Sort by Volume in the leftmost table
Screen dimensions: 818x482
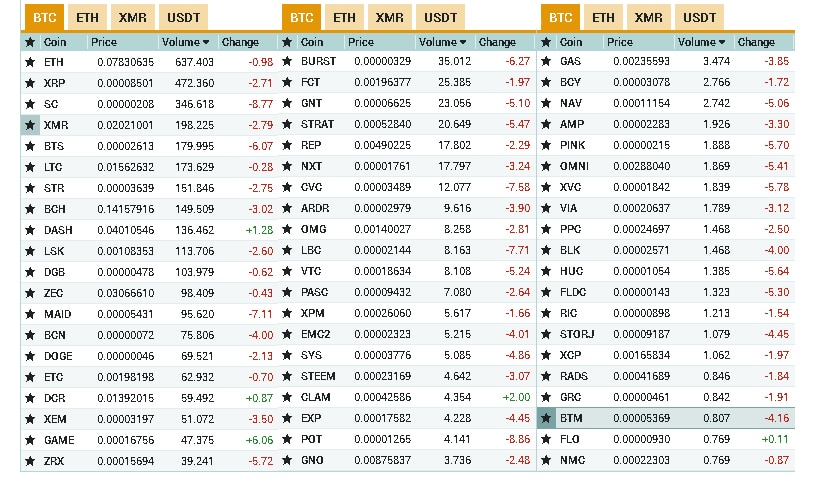pos(187,42)
